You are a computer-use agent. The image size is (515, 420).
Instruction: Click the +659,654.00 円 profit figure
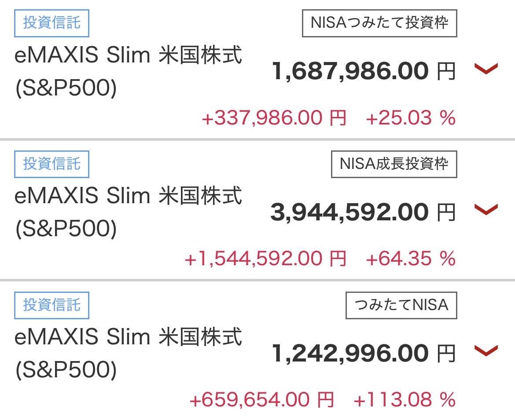261,400
